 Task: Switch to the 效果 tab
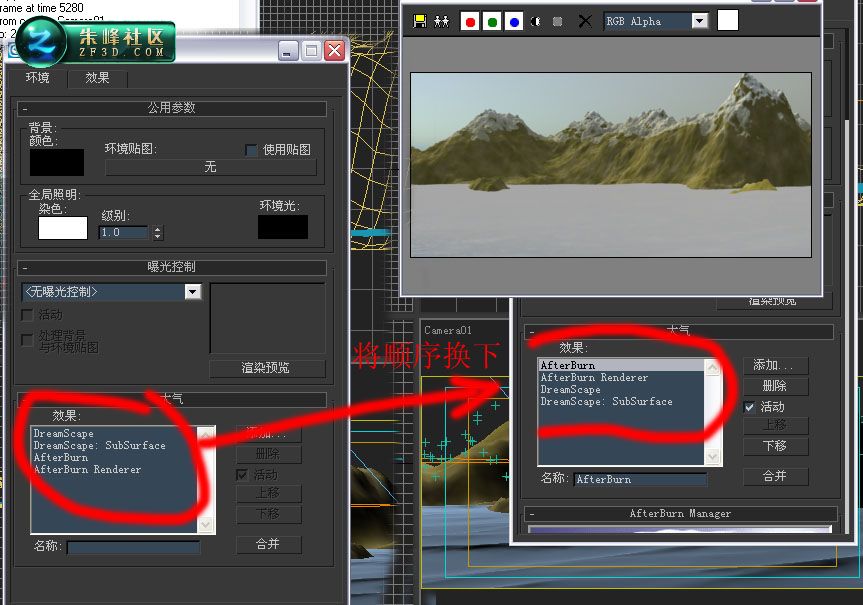(97, 78)
